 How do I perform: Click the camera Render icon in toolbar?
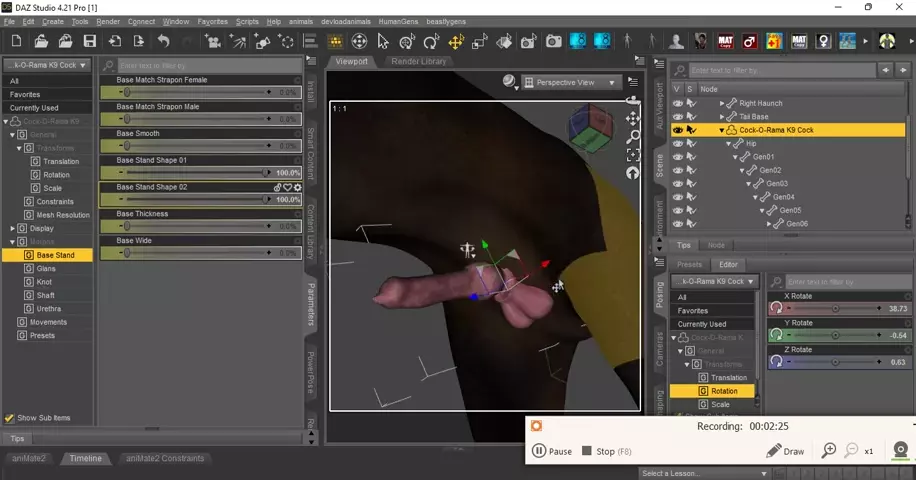pyautogui.click(x=553, y=41)
